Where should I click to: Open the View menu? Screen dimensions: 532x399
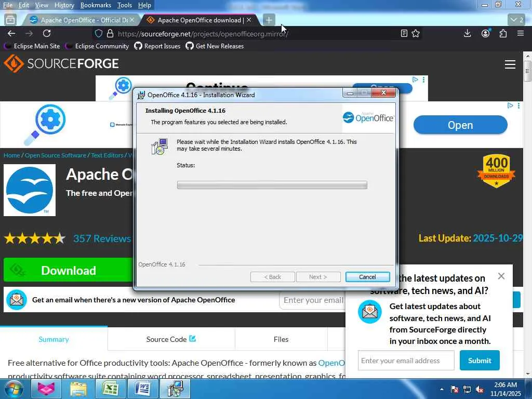pyautogui.click(x=42, y=5)
